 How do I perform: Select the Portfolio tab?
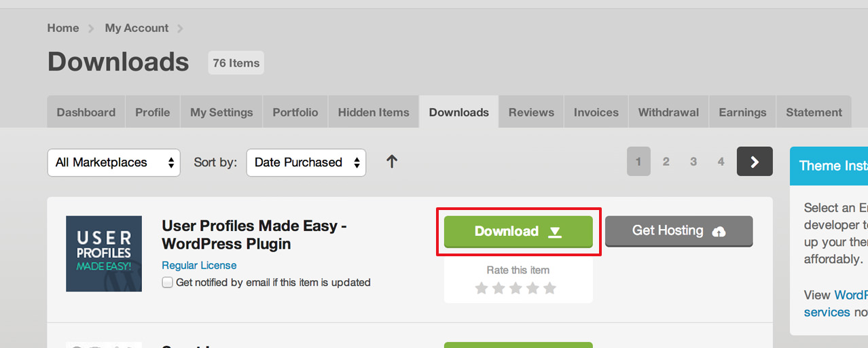click(x=295, y=112)
